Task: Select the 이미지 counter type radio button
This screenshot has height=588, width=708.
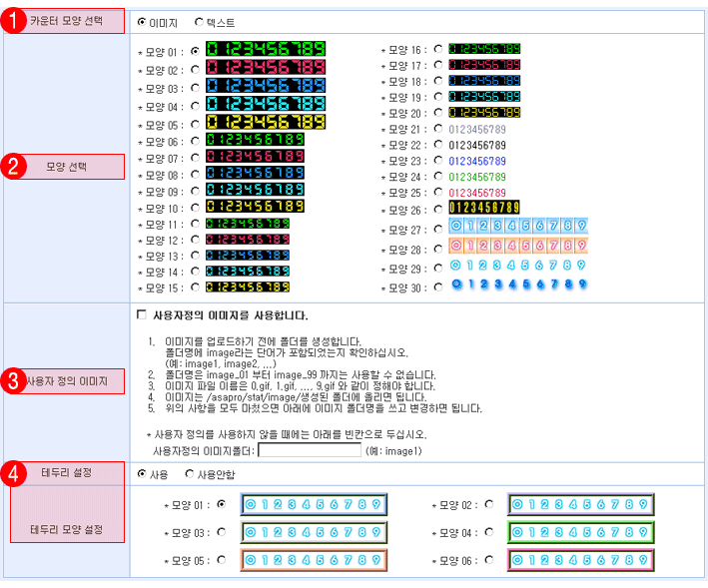Action: tap(141, 21)
